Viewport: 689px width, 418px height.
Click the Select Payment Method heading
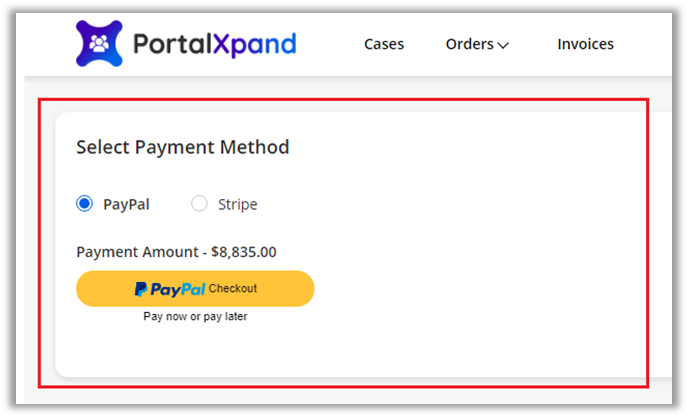(x=182, y=147)
